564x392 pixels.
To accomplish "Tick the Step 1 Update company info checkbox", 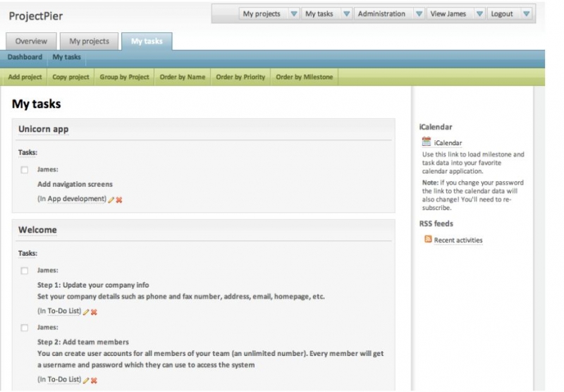I will click(x=25, y=271).
